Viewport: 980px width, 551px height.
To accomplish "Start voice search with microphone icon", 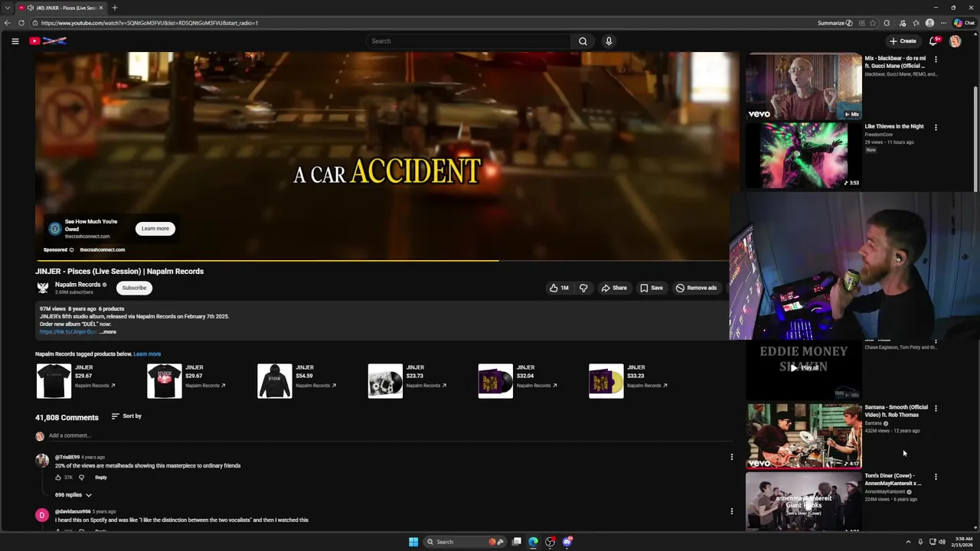I will (x=609, y=41).
